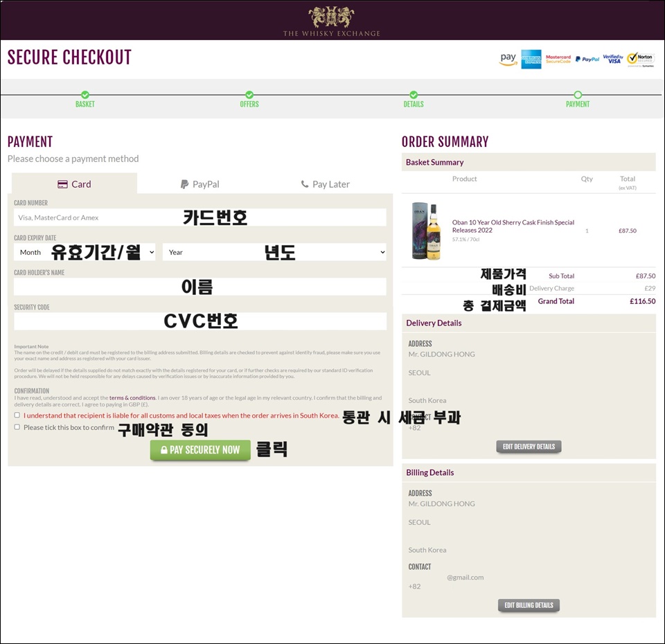The height and width of the screenshot is (644, 665).
Task: Go to the Basket step marker
Action: point(85,95)
